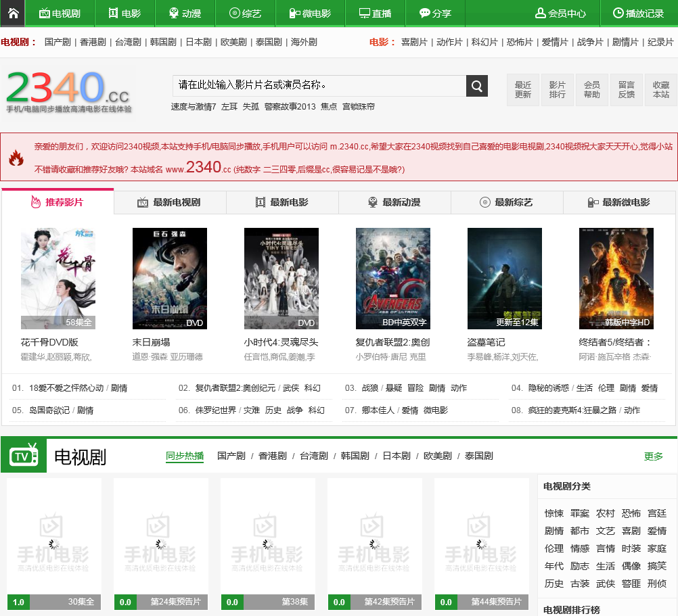
Task: Click the magnifier search button
Action: click(x=477, y=86)
